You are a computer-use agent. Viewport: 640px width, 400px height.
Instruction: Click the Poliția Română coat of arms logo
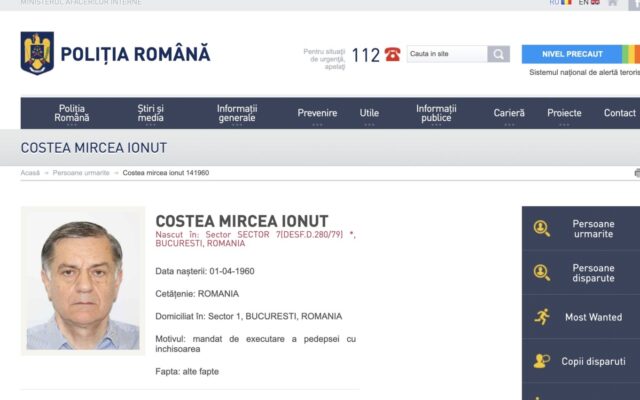tap(37, 53)
